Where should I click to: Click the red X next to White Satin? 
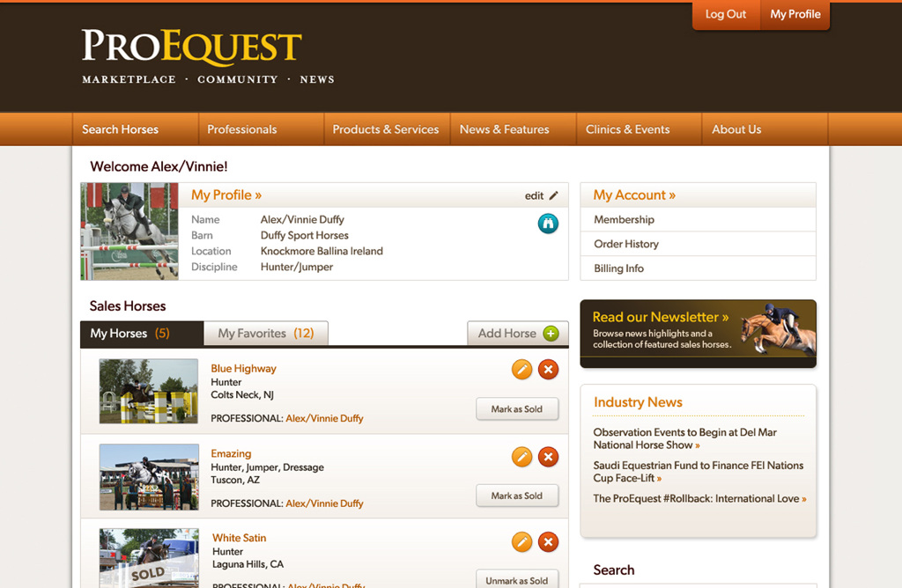(x=548, y=541)
